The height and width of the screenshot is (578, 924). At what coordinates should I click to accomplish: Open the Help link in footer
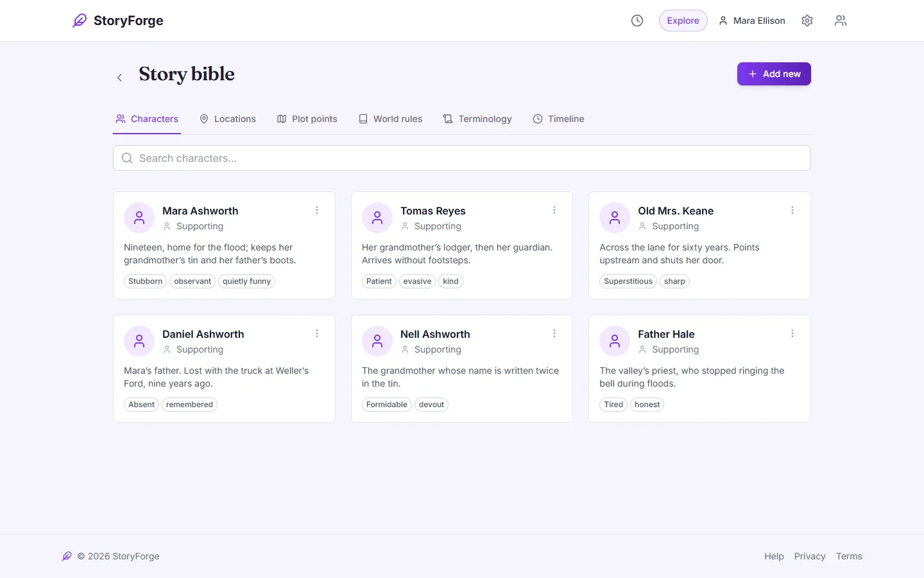[774, 556]
